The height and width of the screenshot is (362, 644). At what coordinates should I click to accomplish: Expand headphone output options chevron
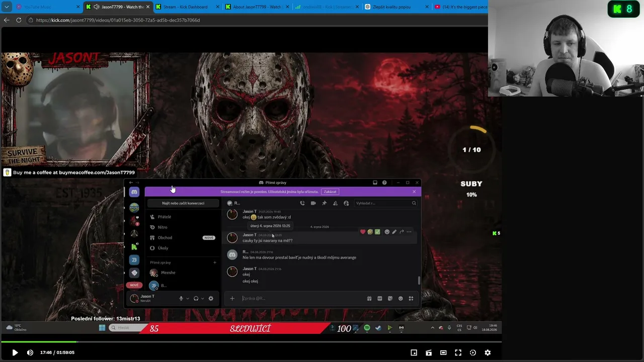coord(202,299)
